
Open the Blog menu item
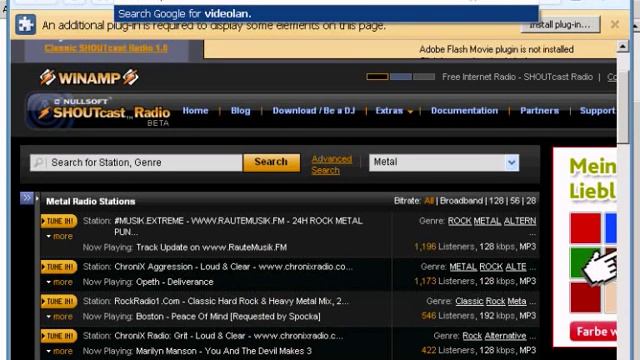point(240,111)
